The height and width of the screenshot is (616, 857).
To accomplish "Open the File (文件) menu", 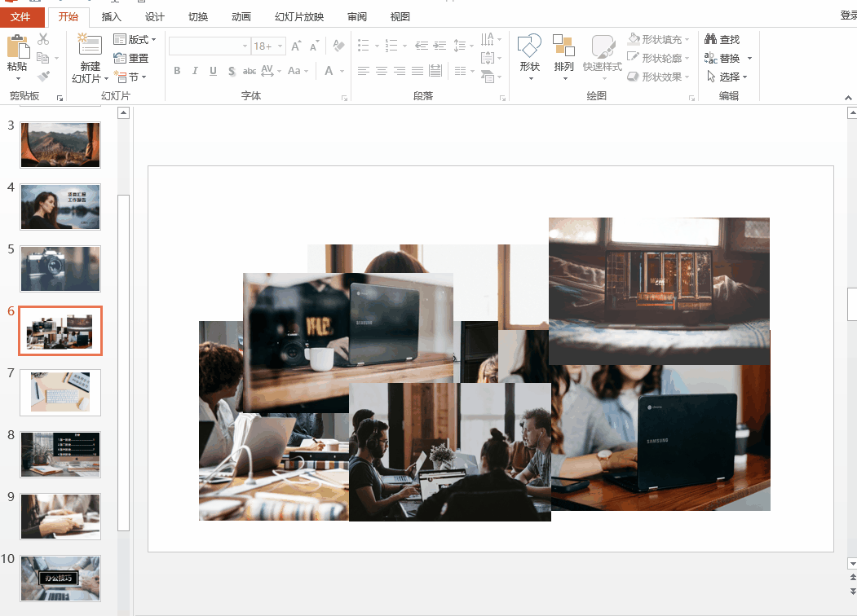I will [x=21, y=17].
